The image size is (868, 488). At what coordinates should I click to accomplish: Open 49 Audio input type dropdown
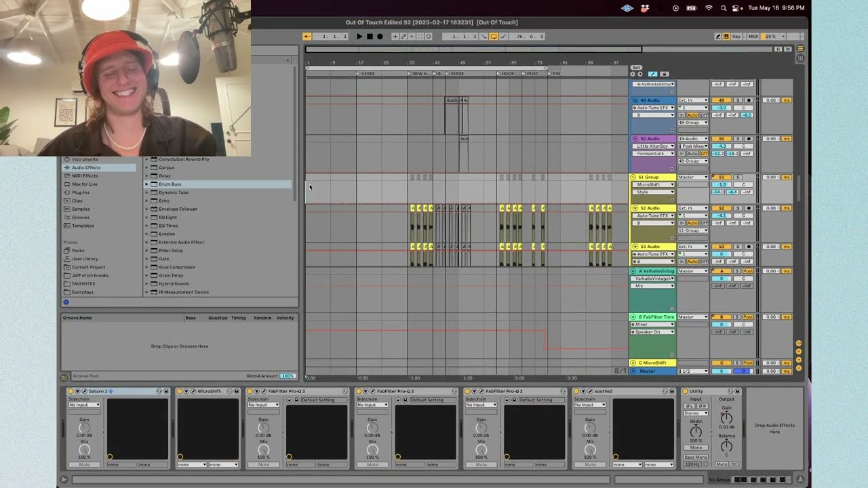(x=693, y=100)
